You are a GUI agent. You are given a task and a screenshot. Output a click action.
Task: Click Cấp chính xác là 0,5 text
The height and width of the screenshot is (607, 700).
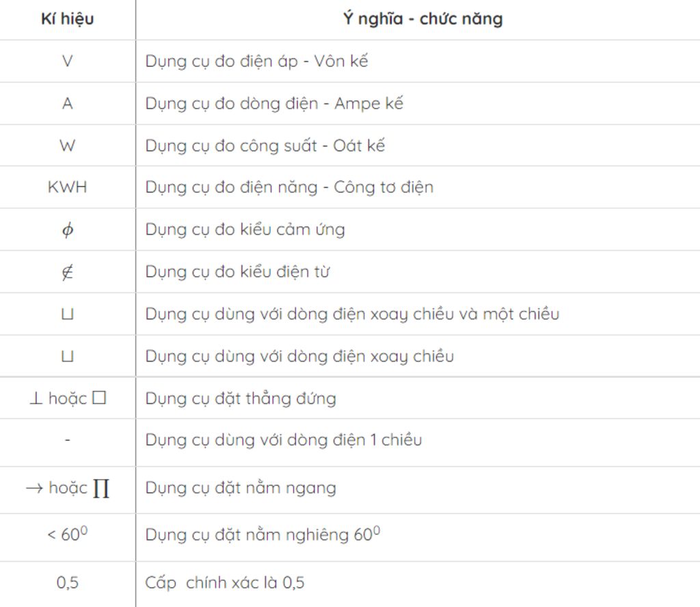coord(224,583)
